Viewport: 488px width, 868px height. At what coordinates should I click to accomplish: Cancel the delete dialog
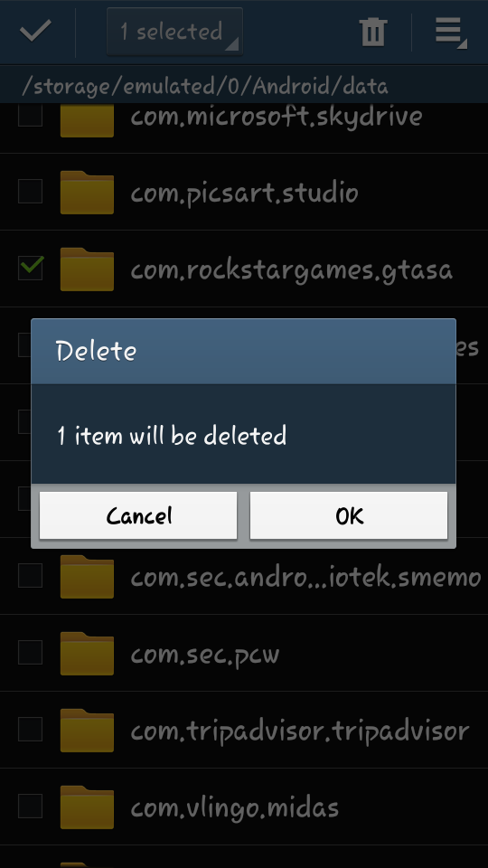point(138,515)
